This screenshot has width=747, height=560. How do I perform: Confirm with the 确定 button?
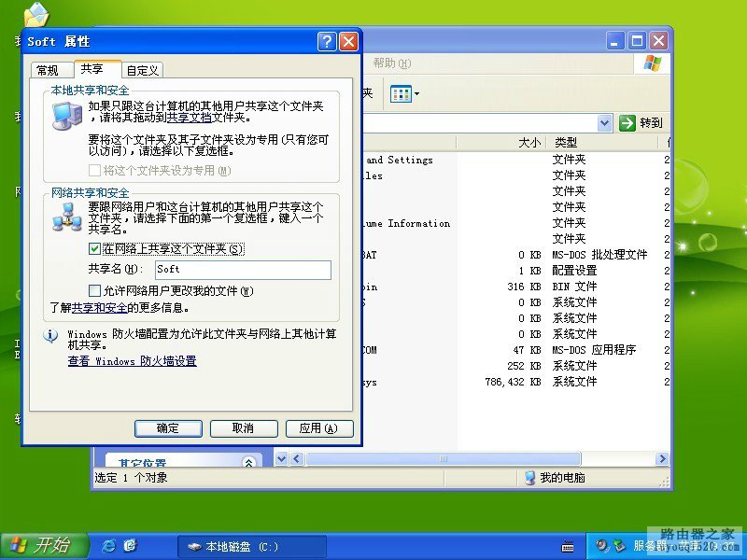168,428
